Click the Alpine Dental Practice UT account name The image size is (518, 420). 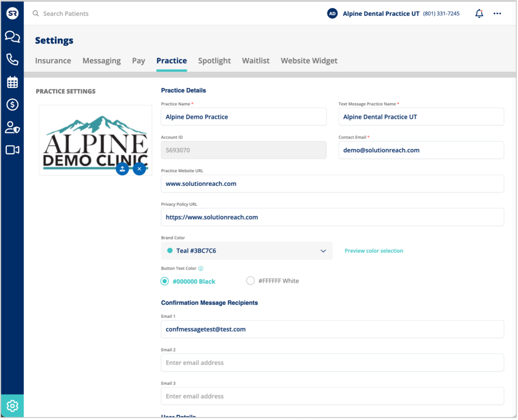point(381,13)
